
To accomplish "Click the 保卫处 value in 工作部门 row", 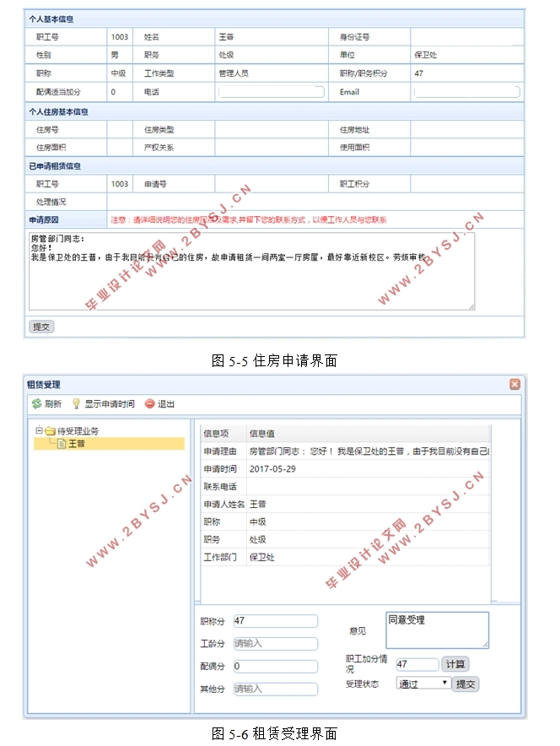I will tap(262, 557).
